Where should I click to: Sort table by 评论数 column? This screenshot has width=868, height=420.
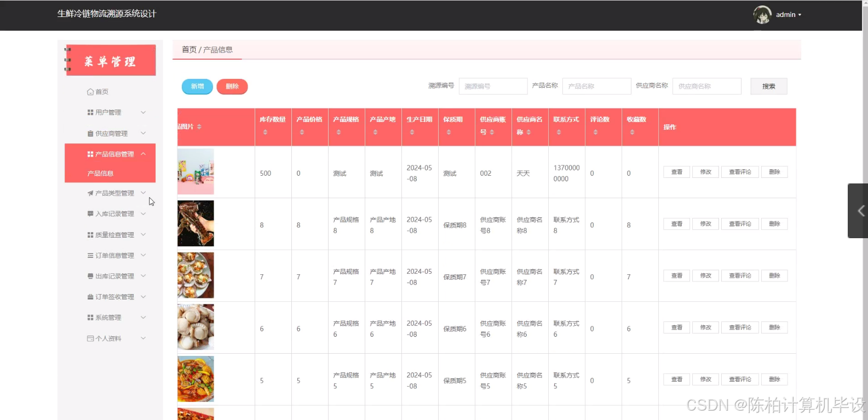[x=595, y=133]
